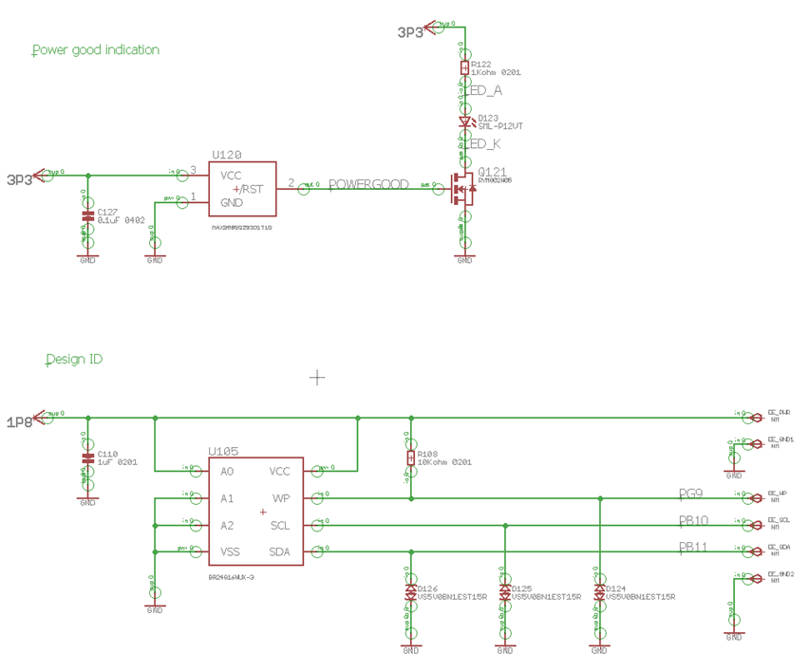
Task: Click the EE_GND1 connector pad symbol
Action: click(757, 444)
